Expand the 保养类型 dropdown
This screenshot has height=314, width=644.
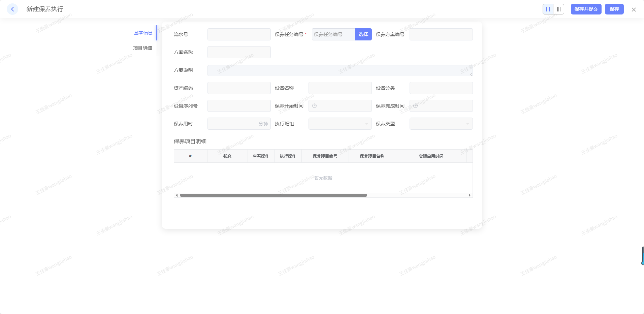[x=441, y=124]
